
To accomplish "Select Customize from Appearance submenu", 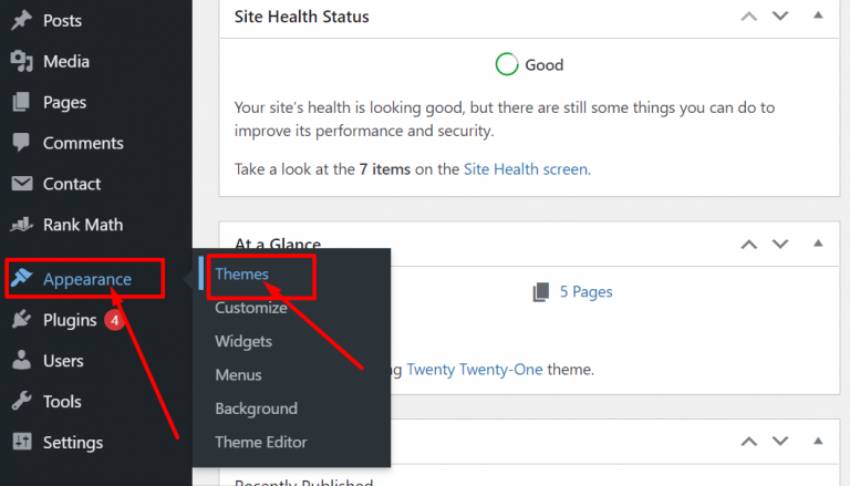I will point(251,308).
